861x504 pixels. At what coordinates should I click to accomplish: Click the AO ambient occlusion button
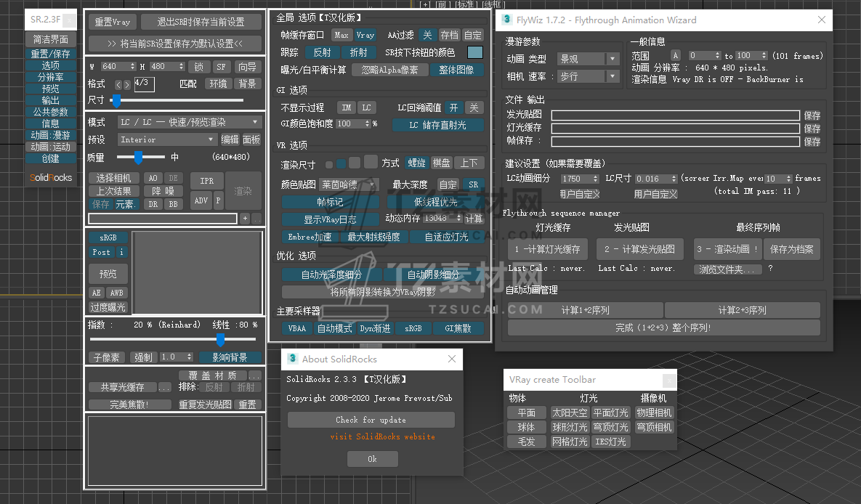pyautogui.click(x=153, y=178)
